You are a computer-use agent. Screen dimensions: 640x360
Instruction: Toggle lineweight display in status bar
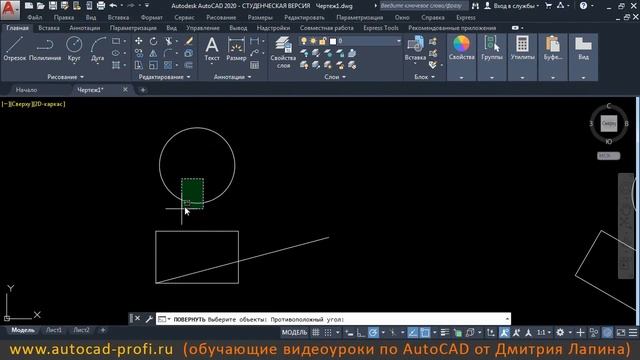point(445,333)
